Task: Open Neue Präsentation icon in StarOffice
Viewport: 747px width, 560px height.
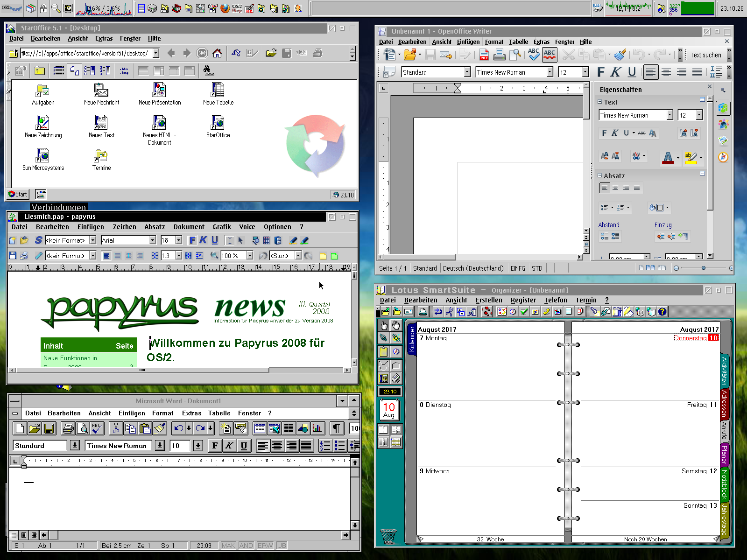Action: tap(160, 91)
